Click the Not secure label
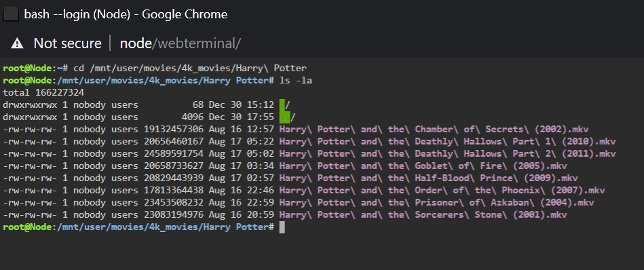The height and width of the screenshot is (270, 644). [x=67, y=43]
